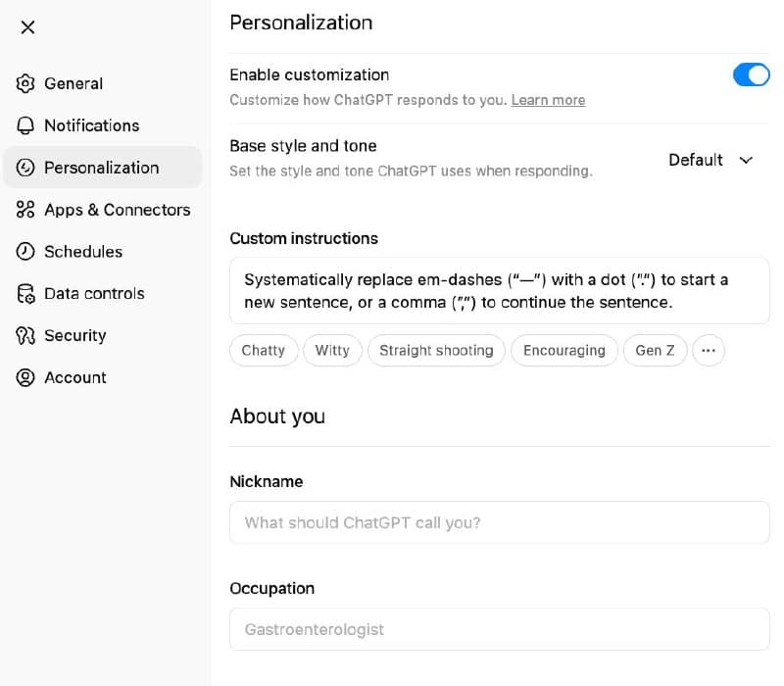Expand more style options with ellipsis
784x686 pixels.
pos(709,350)
